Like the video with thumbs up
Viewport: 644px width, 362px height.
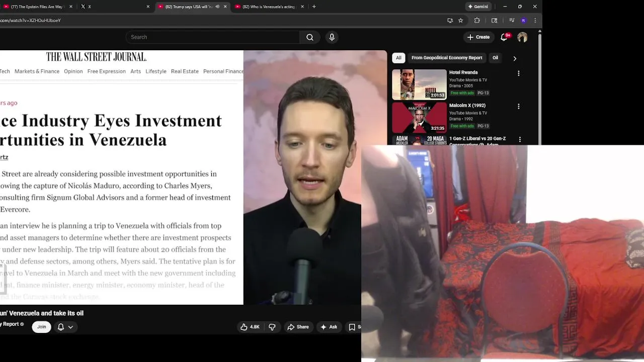[250, 327]
